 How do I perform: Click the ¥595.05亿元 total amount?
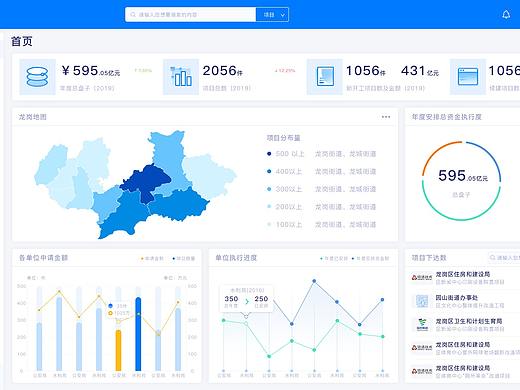(x=91, y=71)
